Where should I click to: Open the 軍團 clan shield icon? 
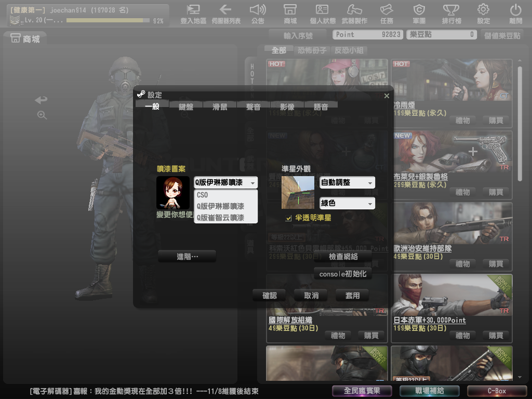tap(419, 14)
